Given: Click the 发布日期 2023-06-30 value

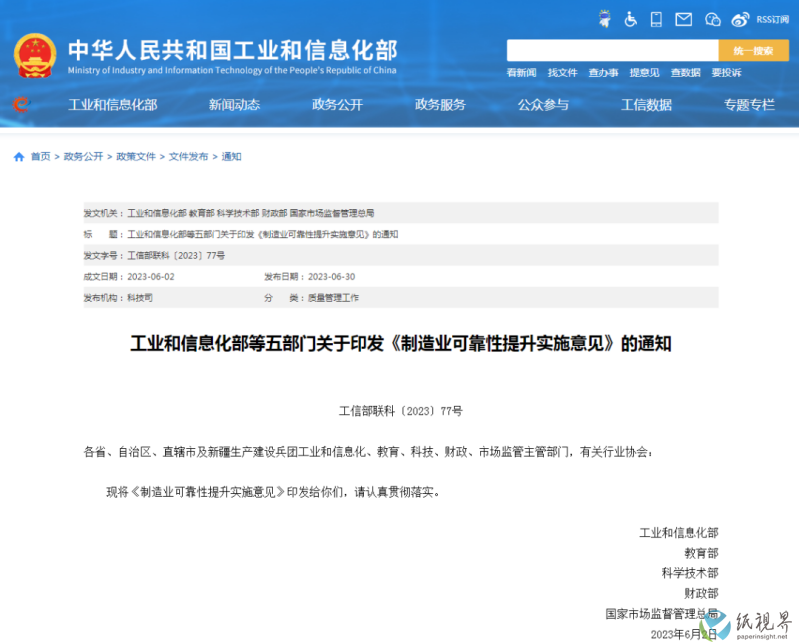Looking at the screenshot, I should (332, 277).
